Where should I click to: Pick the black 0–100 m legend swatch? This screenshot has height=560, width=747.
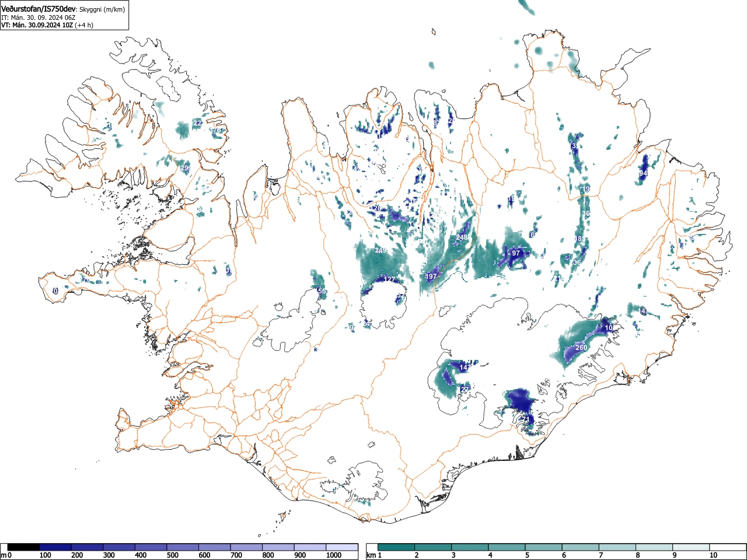pyautogui.click(x=24, y=547)
